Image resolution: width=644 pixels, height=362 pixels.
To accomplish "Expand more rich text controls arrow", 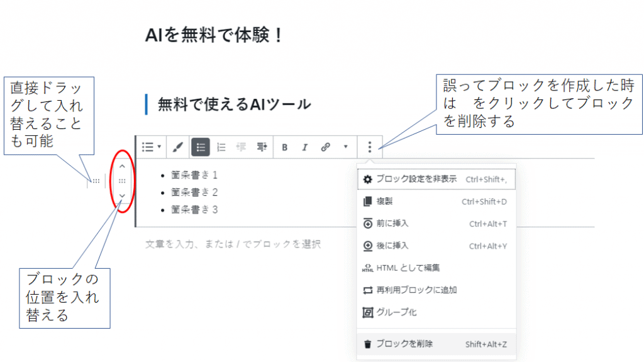I will (345, 147).
